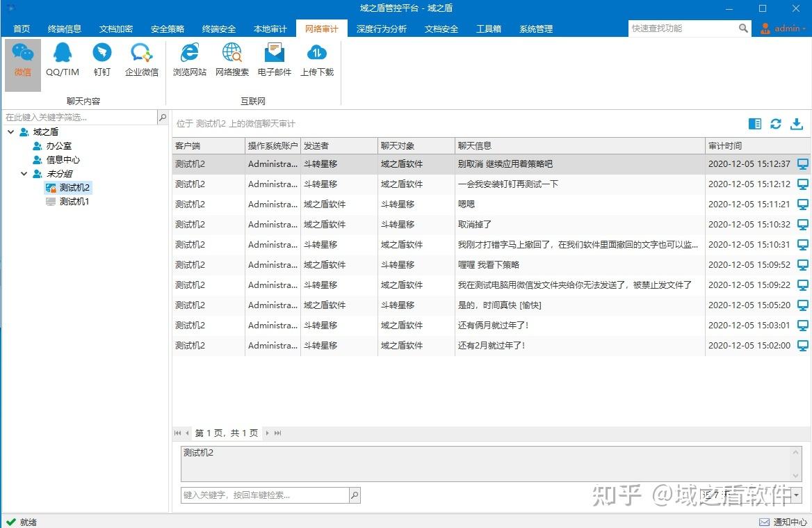This screenshot has height=528, width=812.
Task: Open the 浏览网站 audit icon
Action: pos(190,61)
